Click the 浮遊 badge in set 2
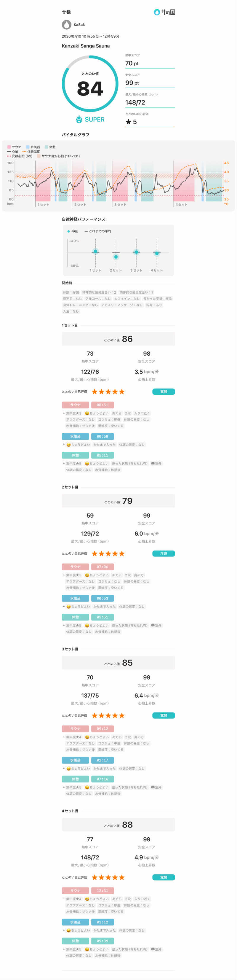237x980 pixels. (x=164, y=553)
